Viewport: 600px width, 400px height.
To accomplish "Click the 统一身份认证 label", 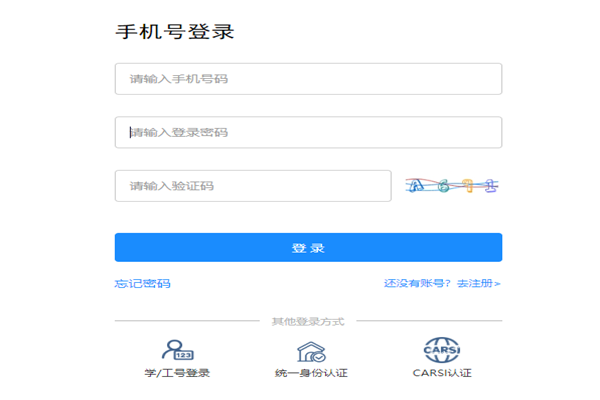I will [x=311, y=373].
